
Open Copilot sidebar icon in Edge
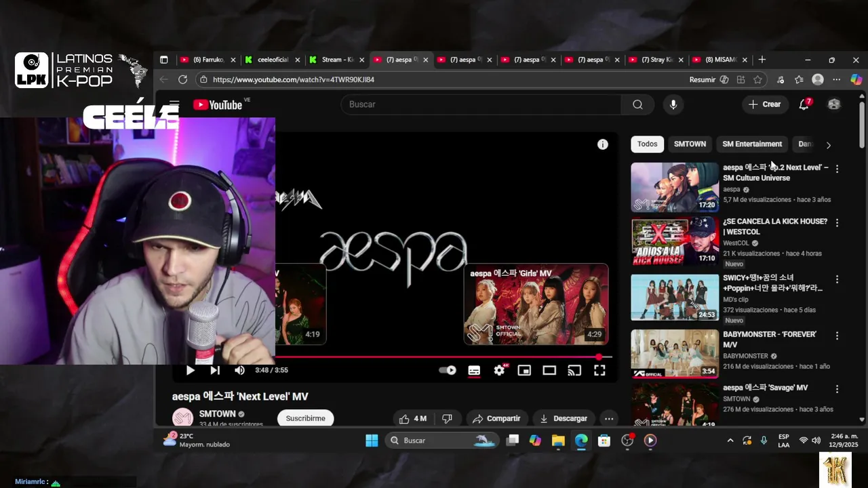[856, 79]
